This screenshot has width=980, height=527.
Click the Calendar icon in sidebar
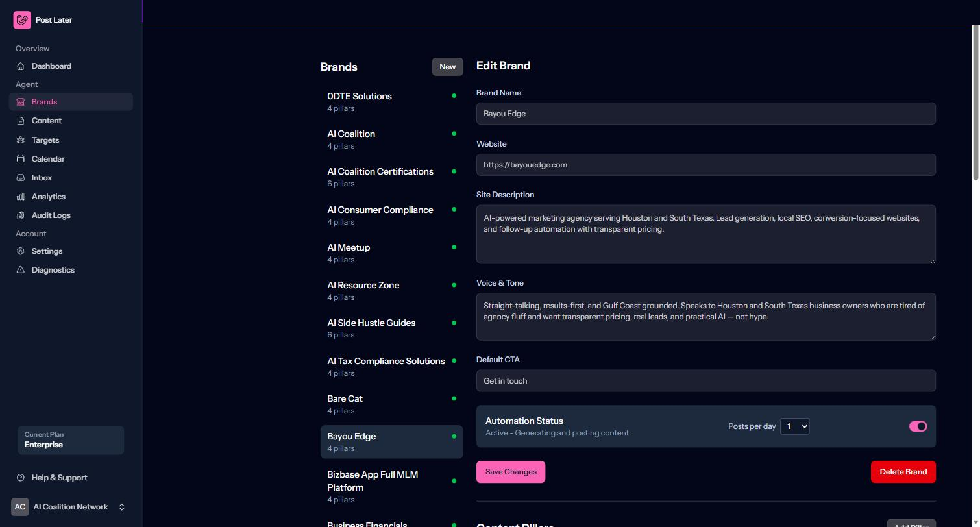(x=21, y=159)
